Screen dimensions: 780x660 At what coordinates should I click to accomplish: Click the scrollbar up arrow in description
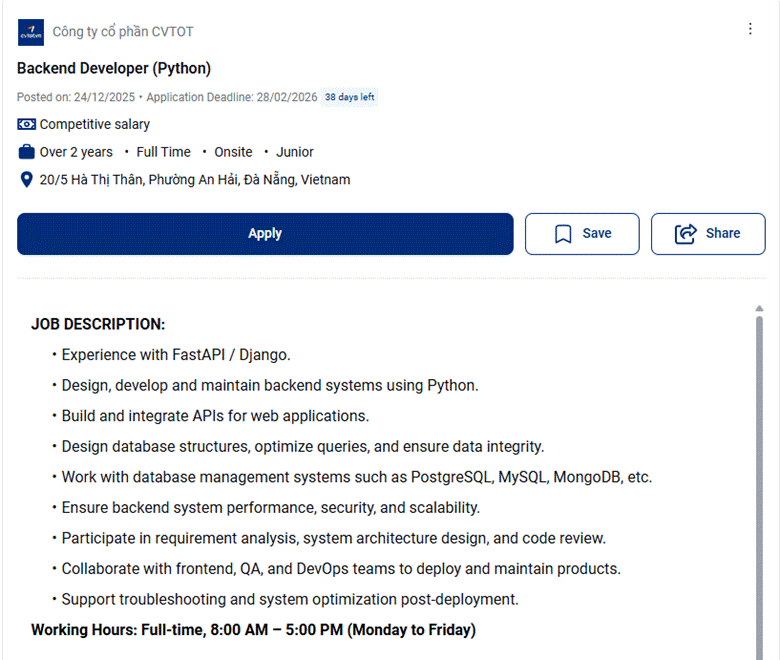coord(759,308)
